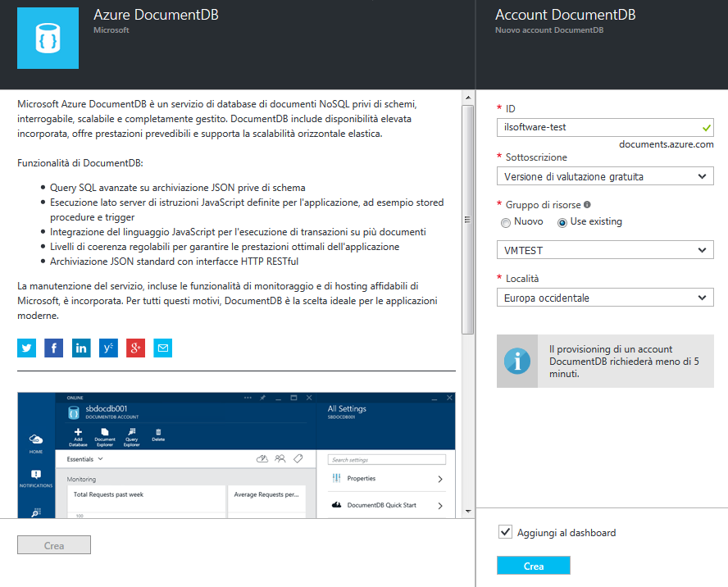This screenshot has height=587, width=728.
Task: Open the VMTEST resource group dropdown
Action: click(x=605, y=250)
